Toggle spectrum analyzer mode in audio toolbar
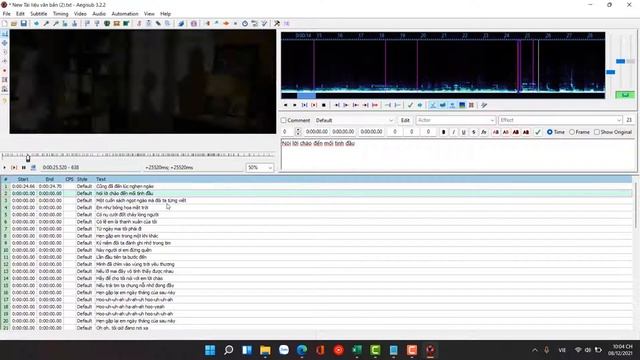Viewport: 640px width, 360px height. 462,105
